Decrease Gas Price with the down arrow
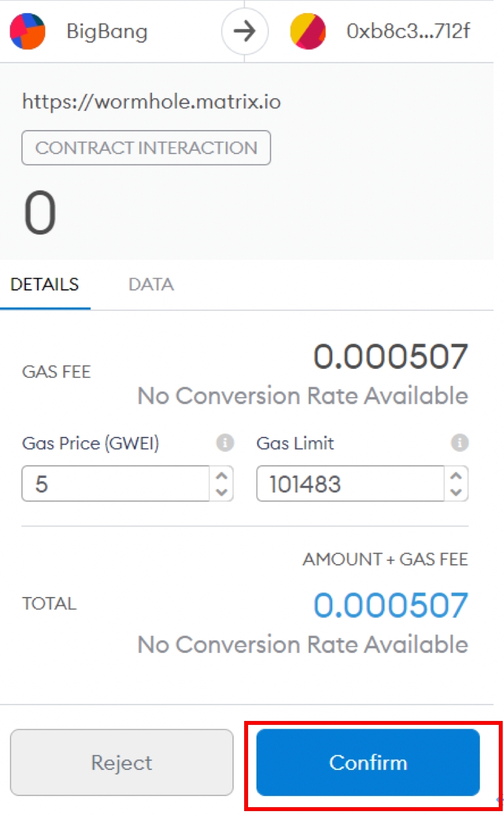504x815 pixels. (221, 491)
